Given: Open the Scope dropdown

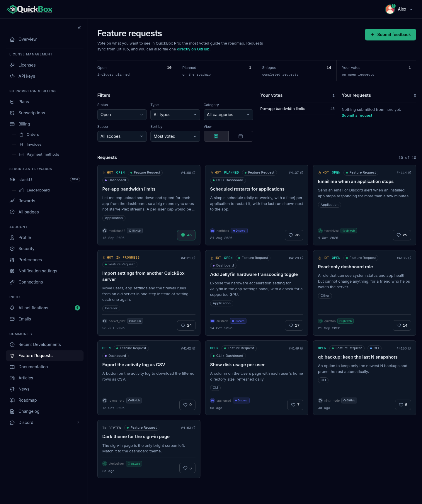Looking at the screenshot, I should click(x=122, y=136).
